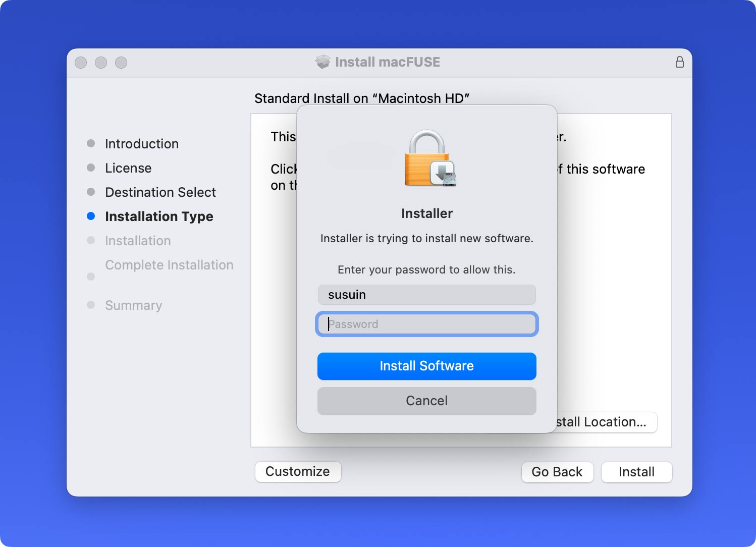Click the red close window button

coord(81,63)
